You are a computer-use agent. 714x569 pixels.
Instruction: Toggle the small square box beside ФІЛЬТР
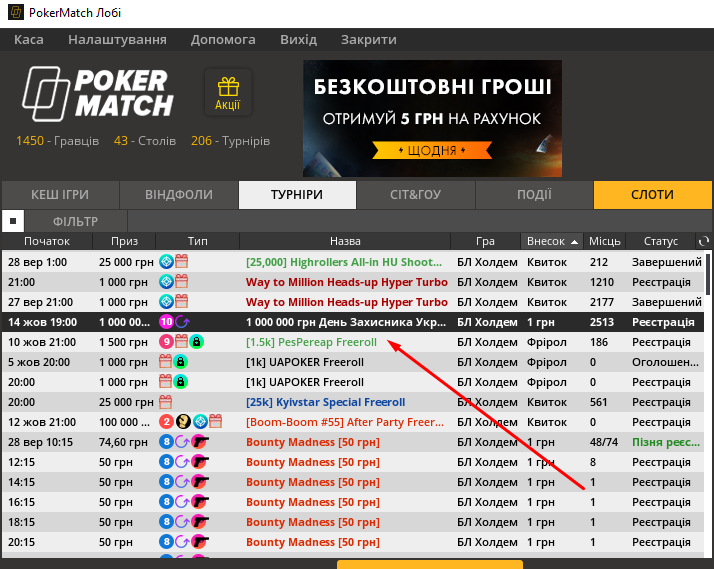point(13,221)
